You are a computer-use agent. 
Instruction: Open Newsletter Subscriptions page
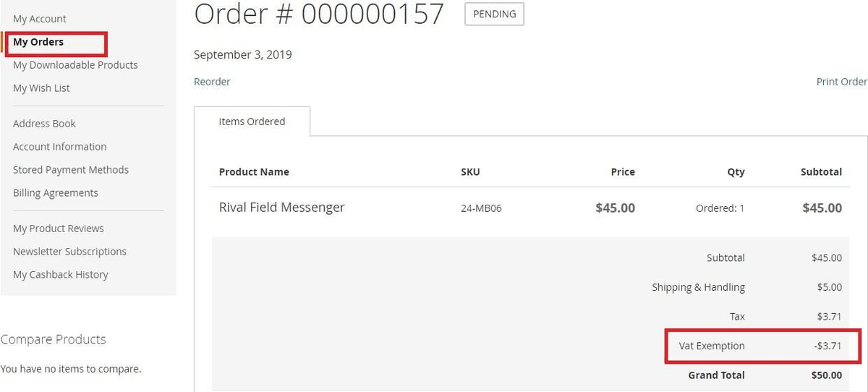69,252
